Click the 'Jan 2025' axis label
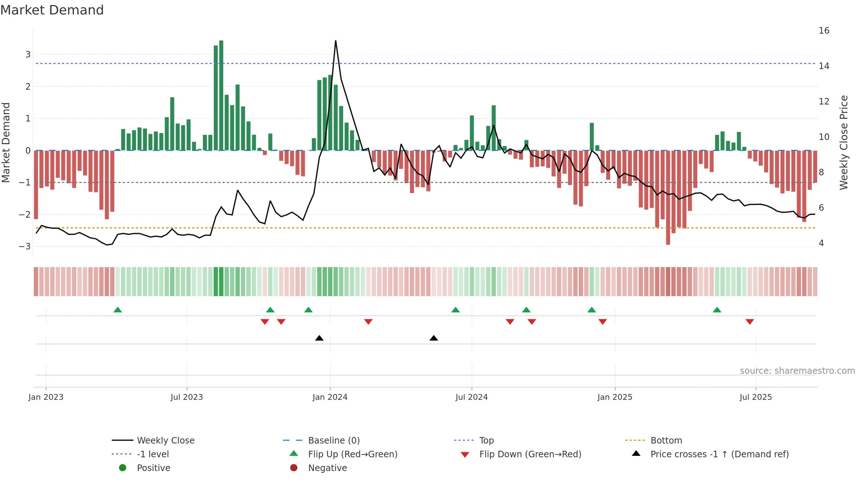The width and height of the screenshot is (868, 488). pyautogui.click(x=615, y=397)
